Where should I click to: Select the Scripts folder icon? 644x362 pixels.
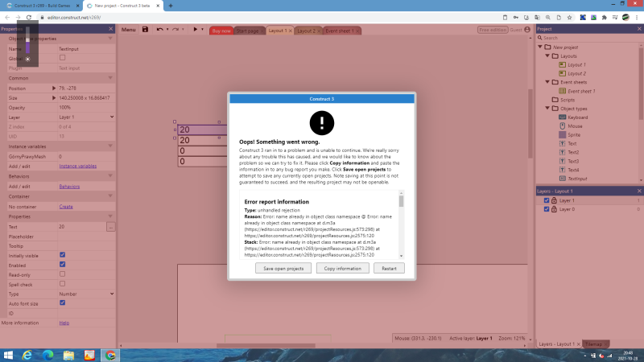coord(555,100)
